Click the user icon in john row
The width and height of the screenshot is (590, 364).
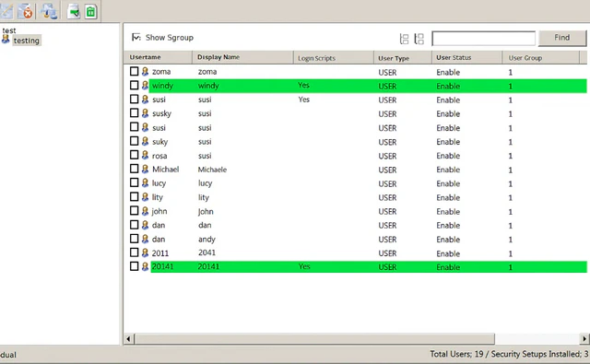[145, 211]
